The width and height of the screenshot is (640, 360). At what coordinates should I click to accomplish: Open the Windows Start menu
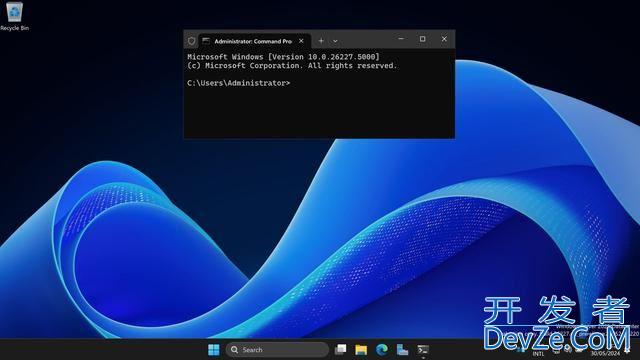(213, 350)
